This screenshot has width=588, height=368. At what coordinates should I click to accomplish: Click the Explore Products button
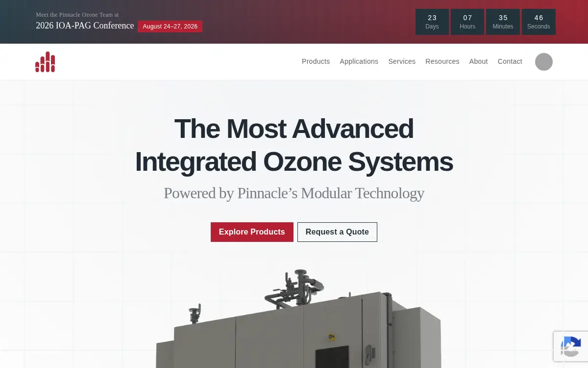[x=252, y=232]
